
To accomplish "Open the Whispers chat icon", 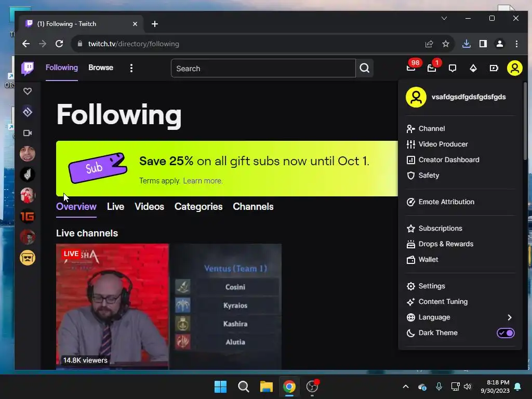I will coord(453,68).
